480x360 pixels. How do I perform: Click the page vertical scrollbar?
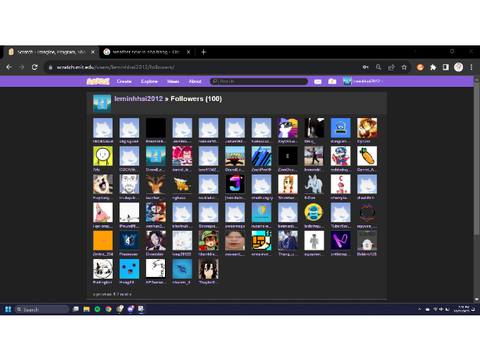[477, 160]
